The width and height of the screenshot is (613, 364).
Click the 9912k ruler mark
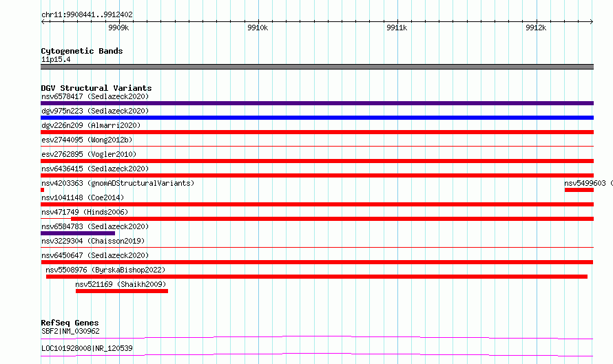(x=536, y=28)
